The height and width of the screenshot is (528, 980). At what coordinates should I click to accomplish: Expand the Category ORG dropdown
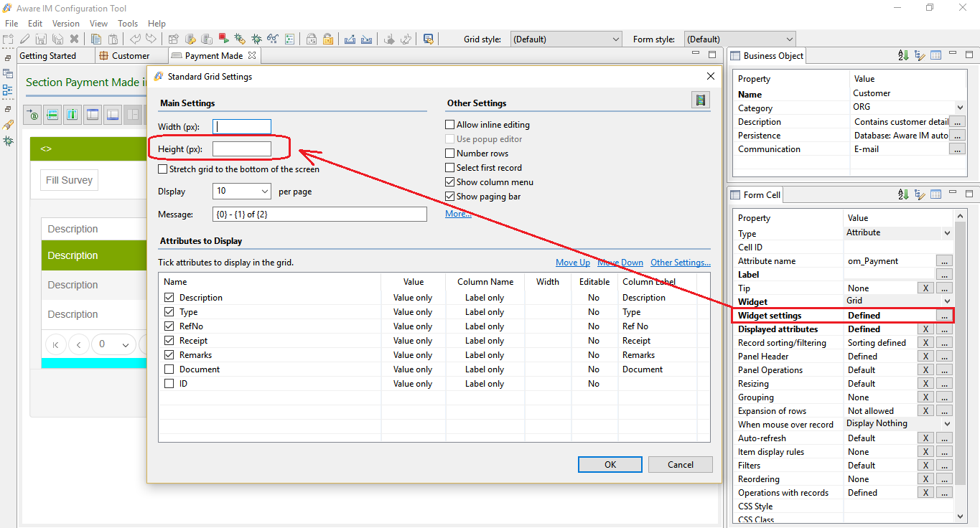click(960, 107)
